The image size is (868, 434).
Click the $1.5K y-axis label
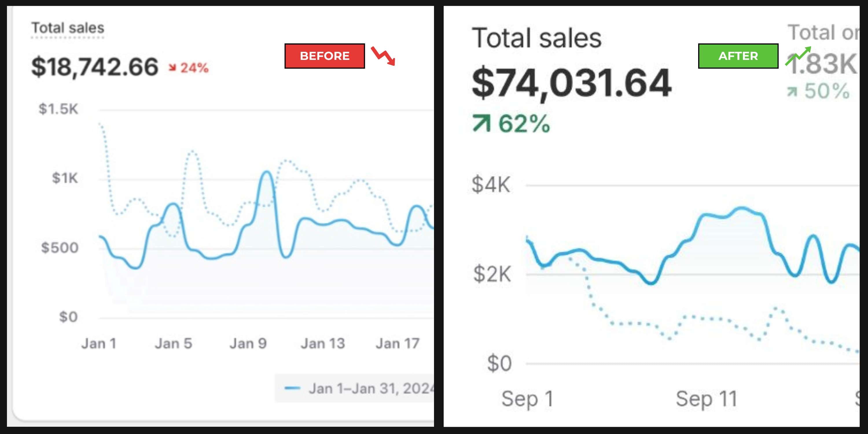coord(58,109)
